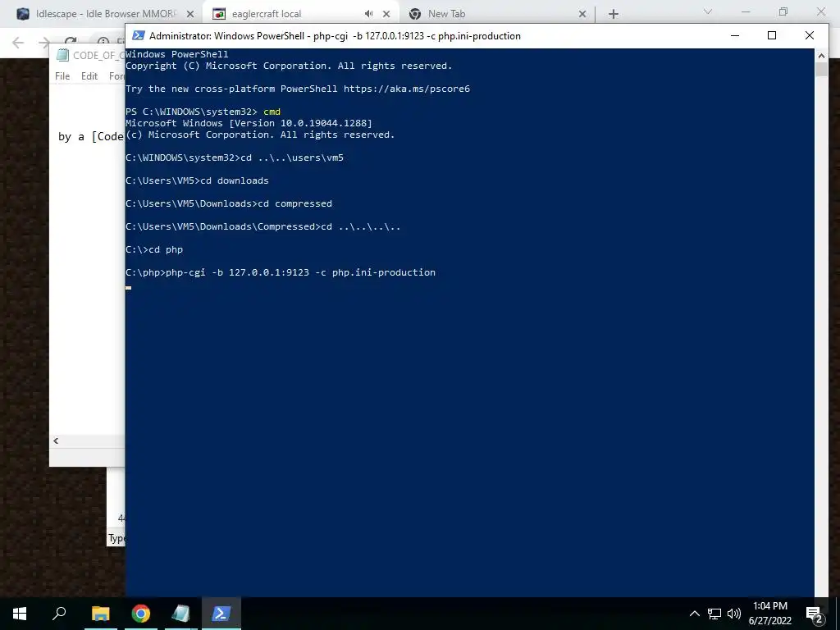Close the eaglercraft local tab
Image resolution: width=840 pixels, height=630 pixels.
click(x=386, y=14)
